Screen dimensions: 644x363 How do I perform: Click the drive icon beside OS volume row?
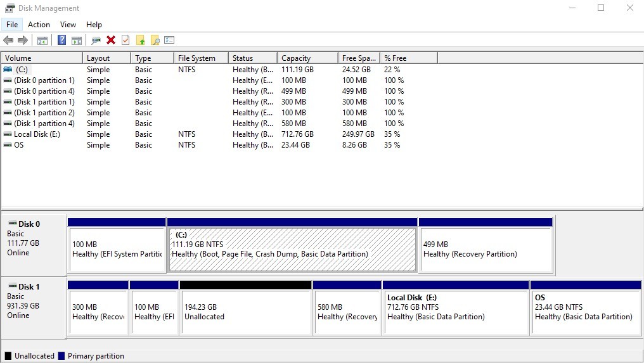pyautogui.click(x=8, y=145)
